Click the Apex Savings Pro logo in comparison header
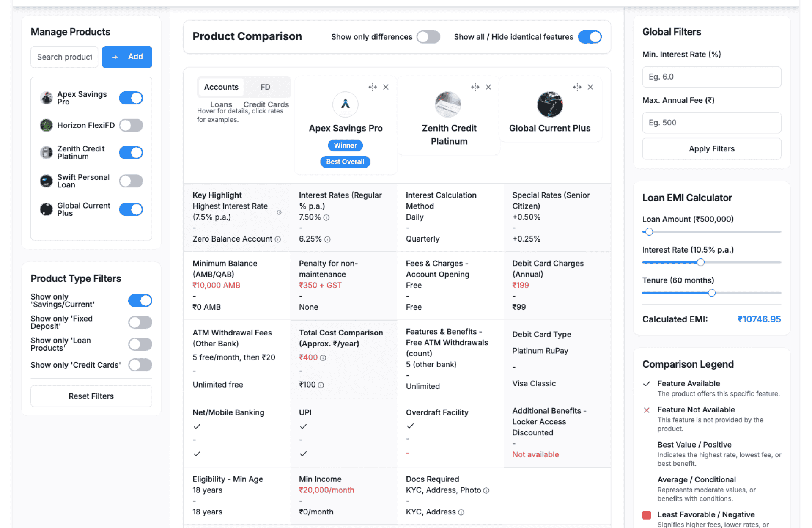Image resolution: width=812 pixels, height=528 pixels. pyautogui.click(x=345, y=104)
